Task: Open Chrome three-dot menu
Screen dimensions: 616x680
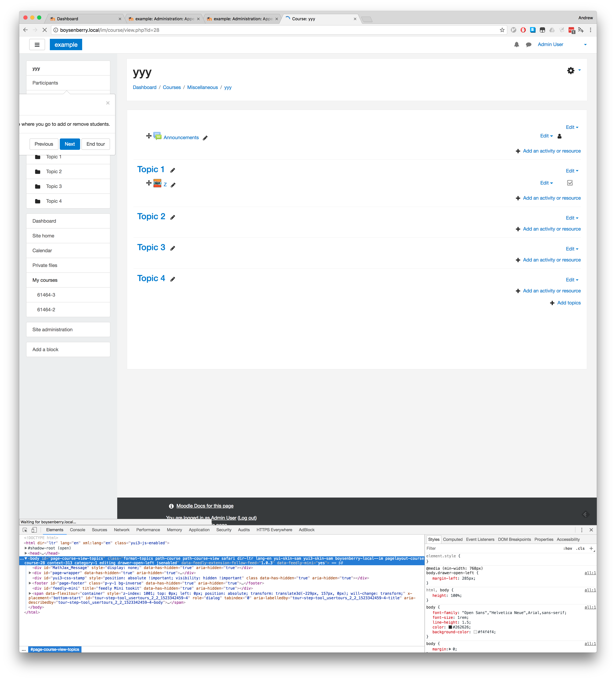Action: point(590,30)
